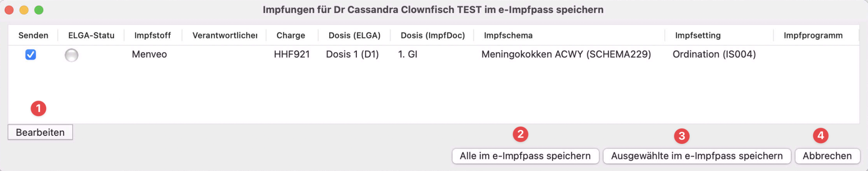
Task: Cancel the dialog with Abbrechen
Action: [827, 156]
